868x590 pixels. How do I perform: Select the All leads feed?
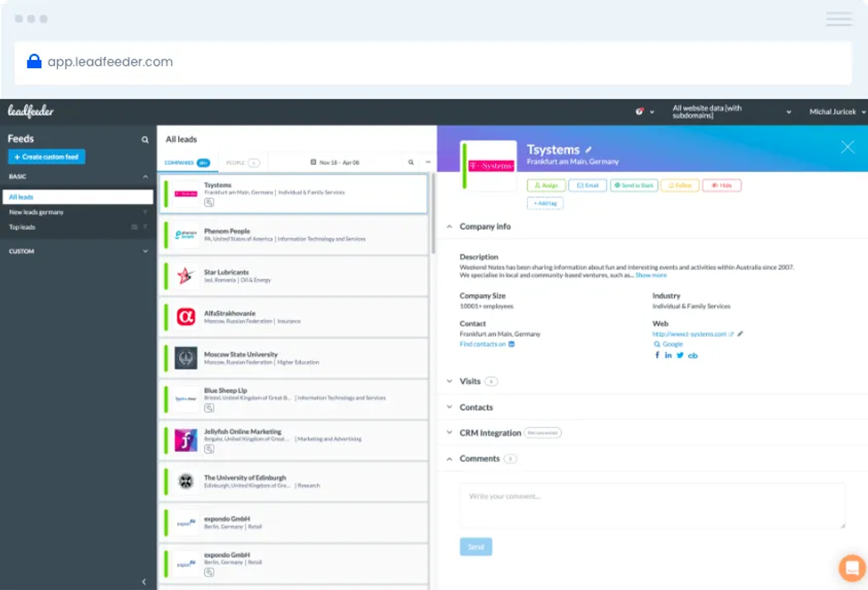coord(78,197)
